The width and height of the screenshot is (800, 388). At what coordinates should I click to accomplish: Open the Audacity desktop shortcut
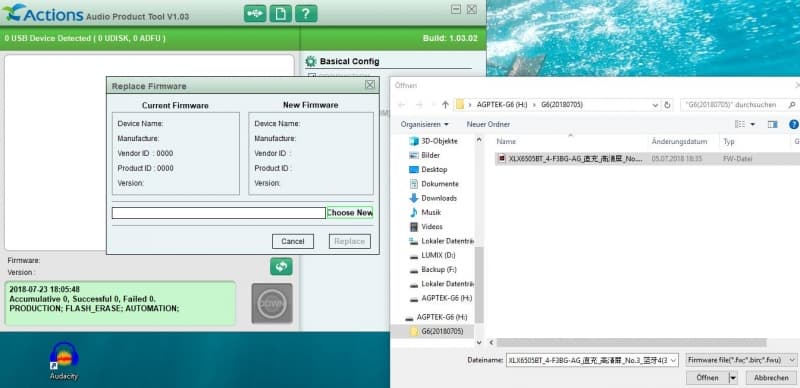tap(64, 361)
